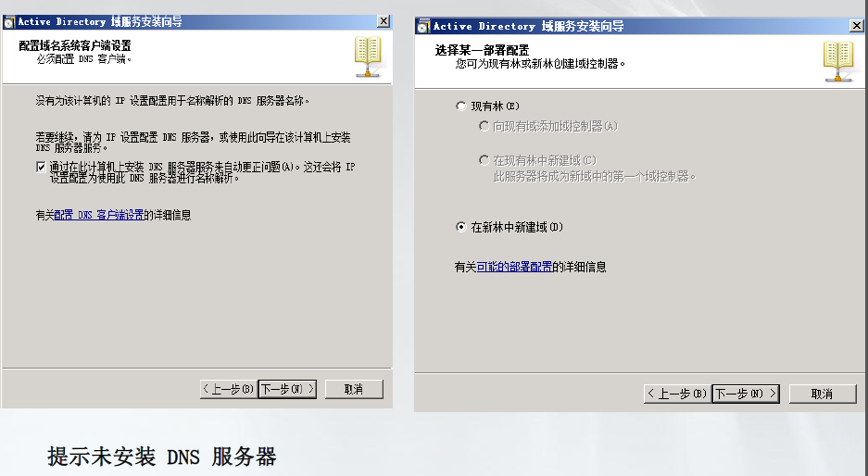Select 在现有林中新建域 option
Screen dimensions: 868x476
(x=484, y=160)
